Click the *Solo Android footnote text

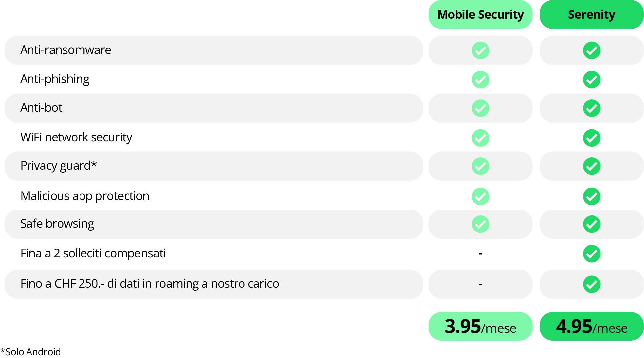31,352
